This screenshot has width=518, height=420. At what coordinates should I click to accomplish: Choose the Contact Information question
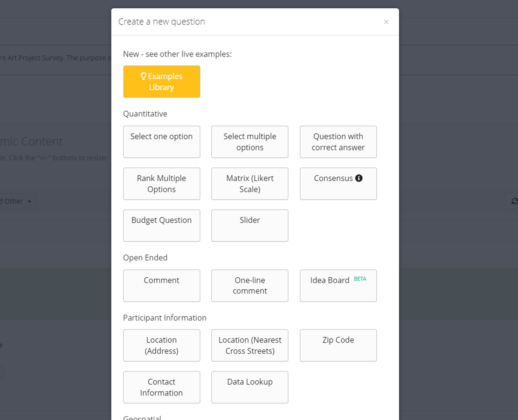point(161,387)
